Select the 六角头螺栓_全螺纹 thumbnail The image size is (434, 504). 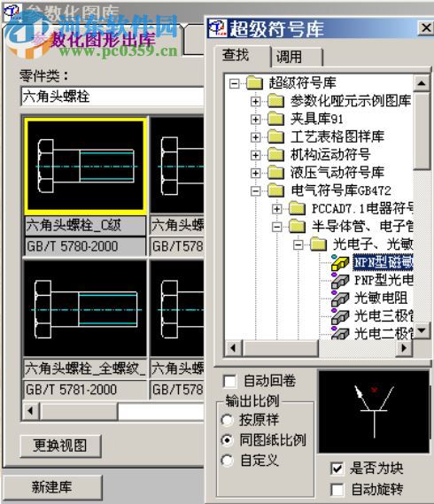(x=85, y=308)
